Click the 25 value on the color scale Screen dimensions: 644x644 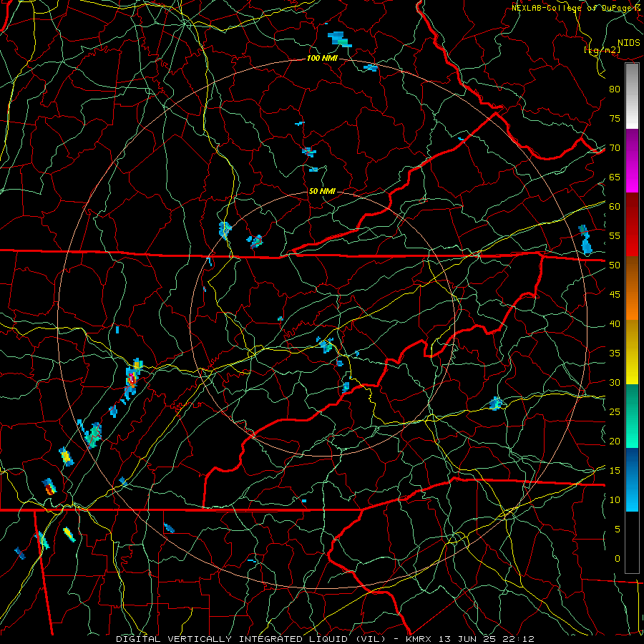point(615,412)
